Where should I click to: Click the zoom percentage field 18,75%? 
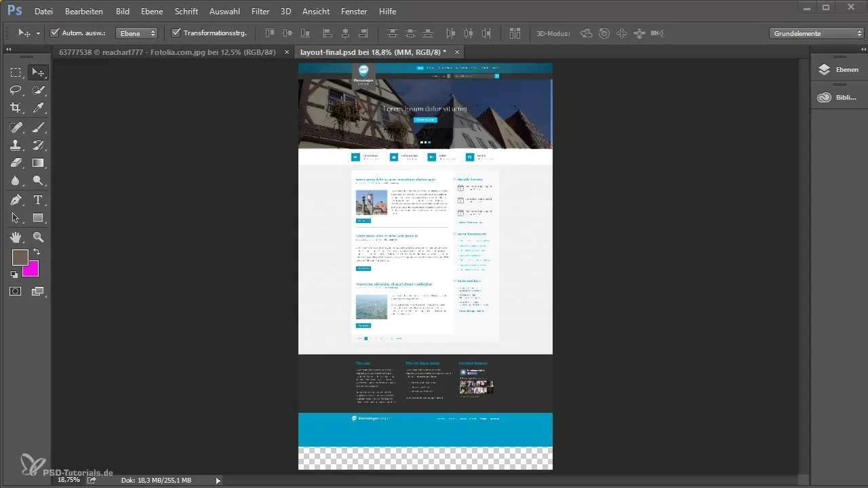coord(68,480)
